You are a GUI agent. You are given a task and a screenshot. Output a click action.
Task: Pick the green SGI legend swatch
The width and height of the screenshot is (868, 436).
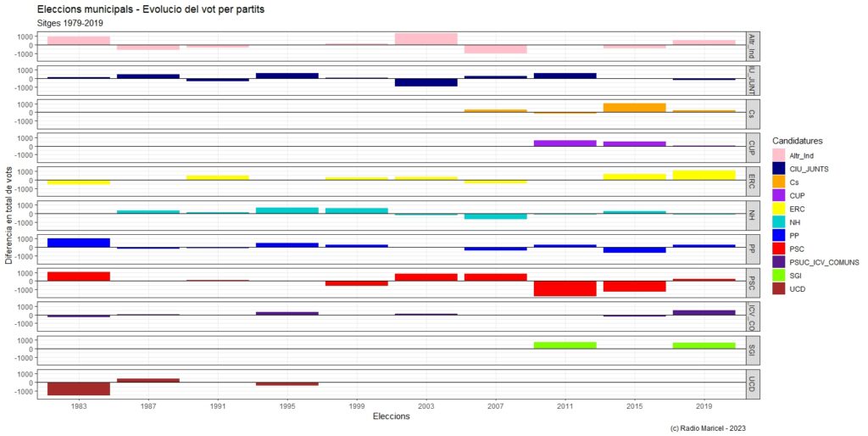click(x=779, y=276)
